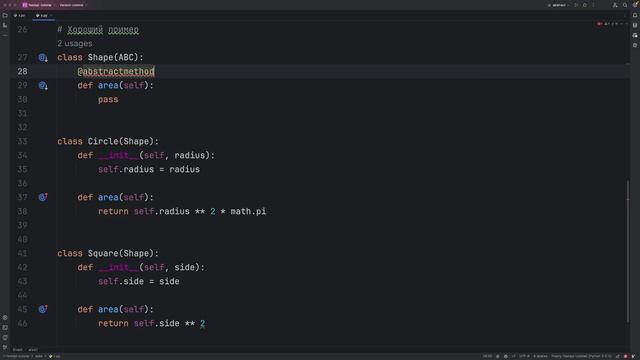Image resolution: width=640 pixels, height=360 pixels.
Task: Open the top tool window icon in bottom-left sidebar
Action: coord(5,318)
